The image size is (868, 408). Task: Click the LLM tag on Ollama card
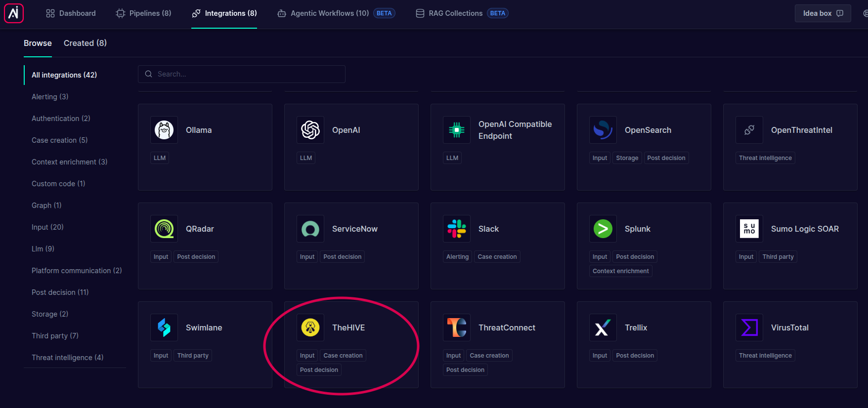click(x=160, y=158)
